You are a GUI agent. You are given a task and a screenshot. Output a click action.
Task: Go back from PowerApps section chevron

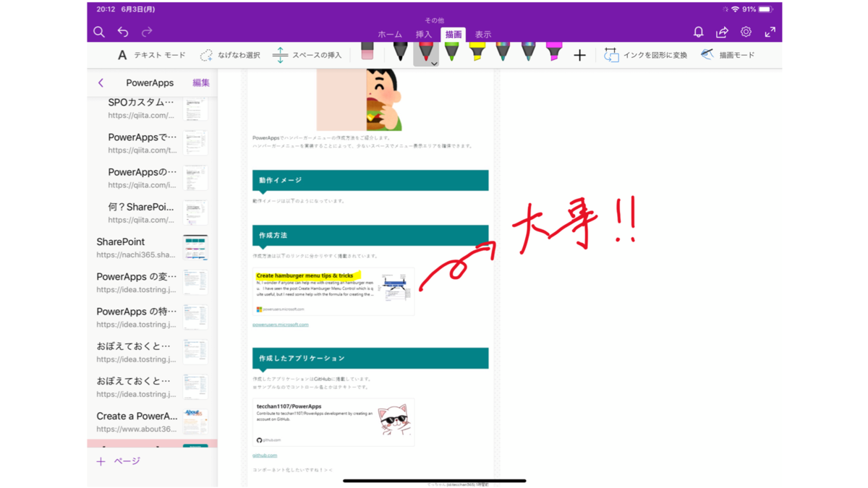(x=101, y=83)
